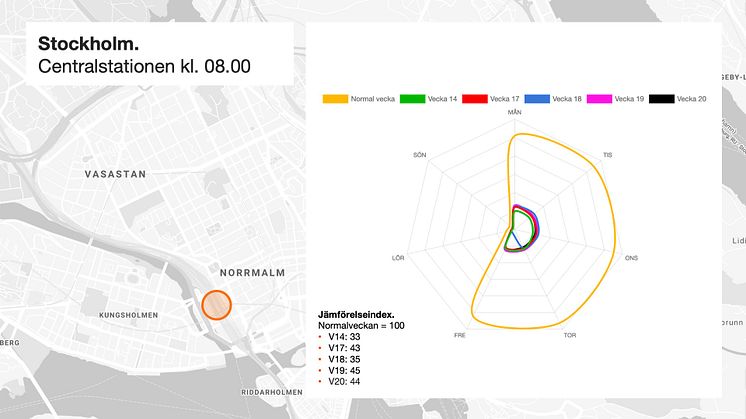Click the magenta Vecka 19 legend swatch
This screenshot has height=419, width=746.
599,99
